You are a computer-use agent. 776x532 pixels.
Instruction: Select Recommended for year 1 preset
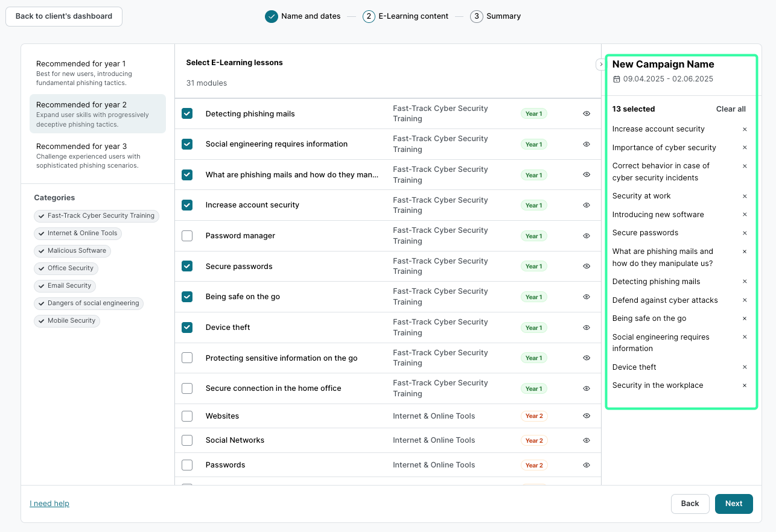coord(97,72)
